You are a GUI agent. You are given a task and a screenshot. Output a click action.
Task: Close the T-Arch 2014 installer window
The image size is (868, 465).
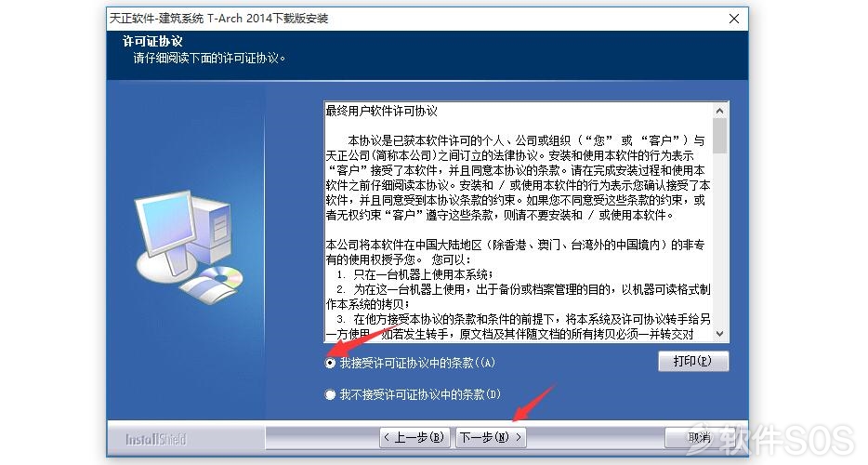pyautogui.click(x=734, y=19)
